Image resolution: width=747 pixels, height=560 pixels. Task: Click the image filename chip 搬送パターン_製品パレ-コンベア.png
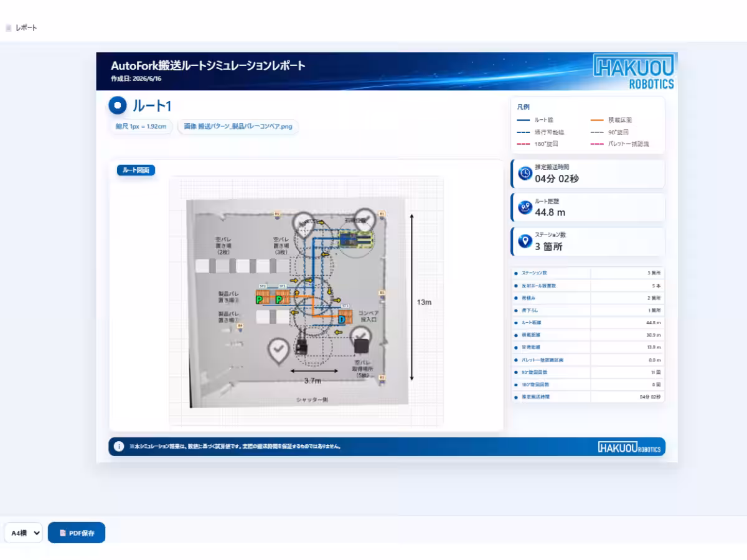coord(238,126)
